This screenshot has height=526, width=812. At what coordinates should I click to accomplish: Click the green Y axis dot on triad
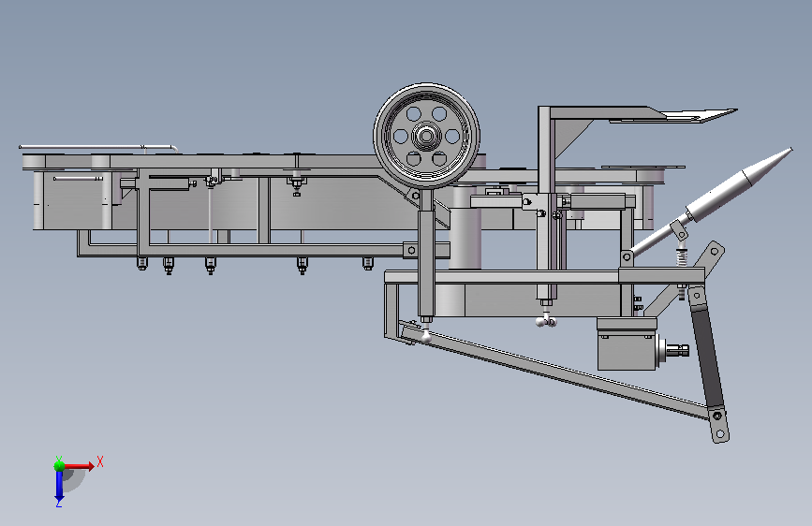(60, 465)
